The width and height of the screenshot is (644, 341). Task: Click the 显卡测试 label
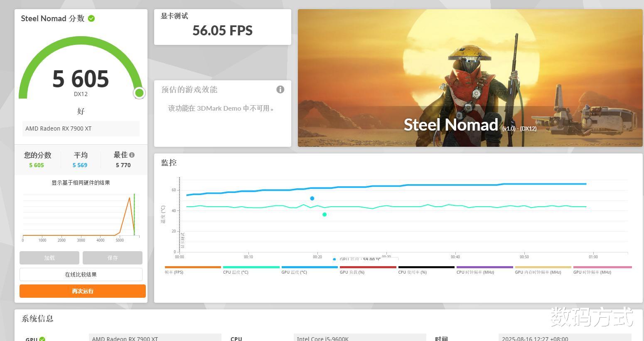pos(175,16)
